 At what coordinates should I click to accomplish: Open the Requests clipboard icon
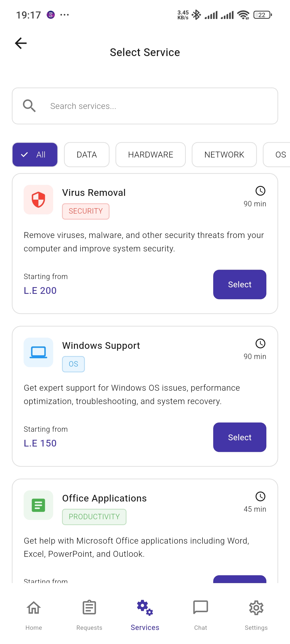[89, 608]
